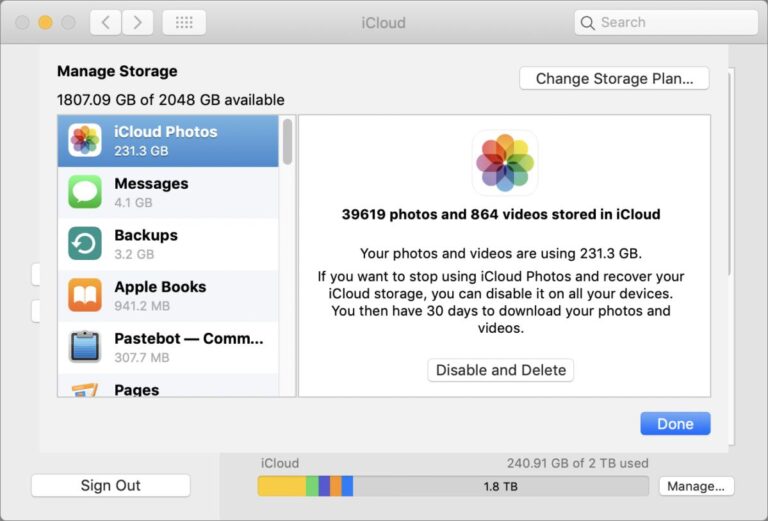768x521 pixels.
Task: Go forward with the right chevron
Action: pyautogui.click(x=138, y=23)
